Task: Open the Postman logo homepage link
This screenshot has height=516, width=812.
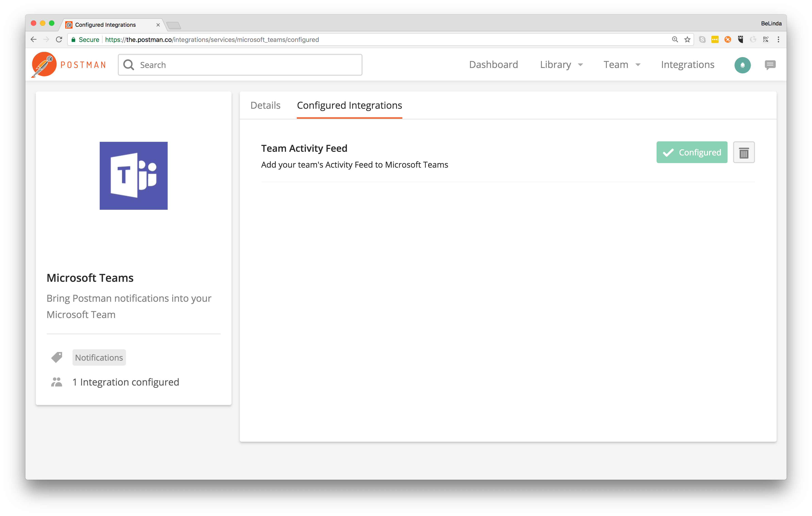Action: [x=68, y=64]
